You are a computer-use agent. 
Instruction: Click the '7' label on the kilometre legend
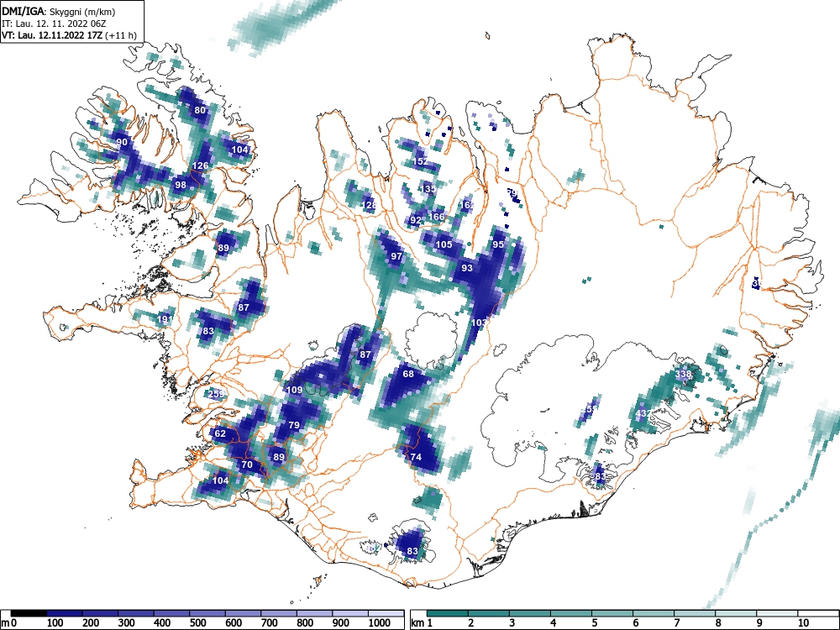coord(676,623)
